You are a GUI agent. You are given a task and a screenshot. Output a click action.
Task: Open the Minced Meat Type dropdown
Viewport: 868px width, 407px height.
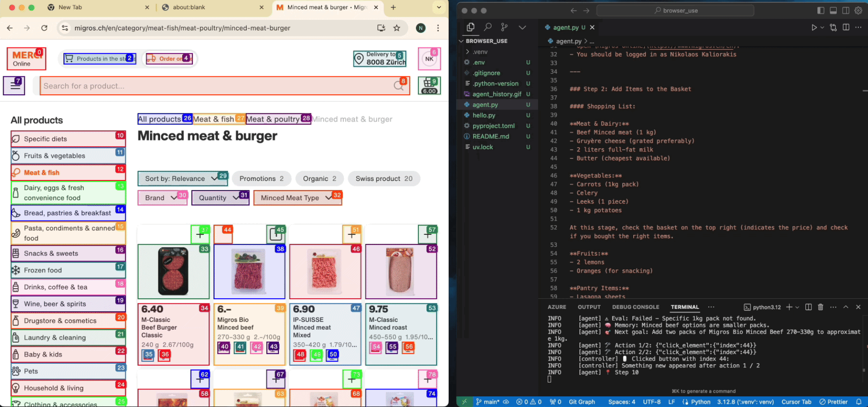[x=298, y=198]
